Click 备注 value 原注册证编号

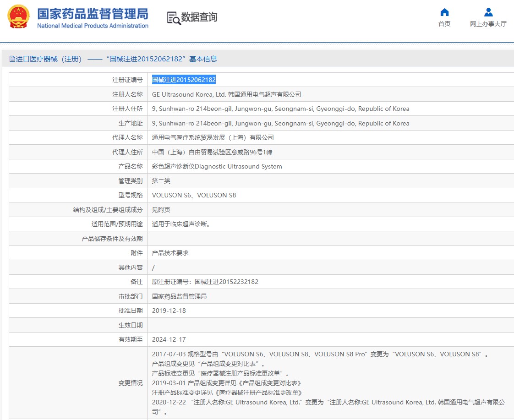click(x=205, y=282)
